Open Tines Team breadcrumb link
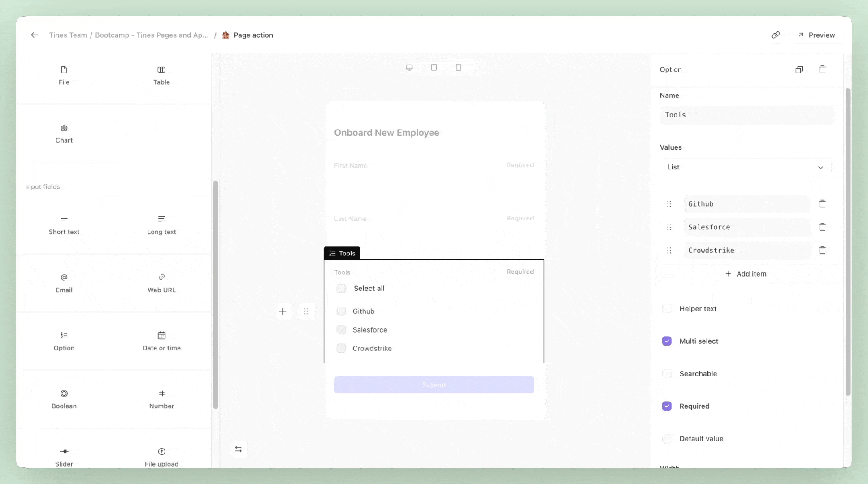This screenshot has width=868, height=484. (68, 35)
